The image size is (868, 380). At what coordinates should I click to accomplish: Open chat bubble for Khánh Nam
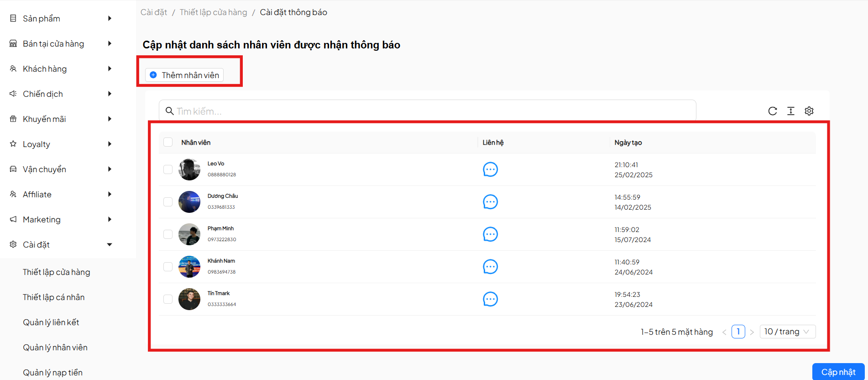490,267
